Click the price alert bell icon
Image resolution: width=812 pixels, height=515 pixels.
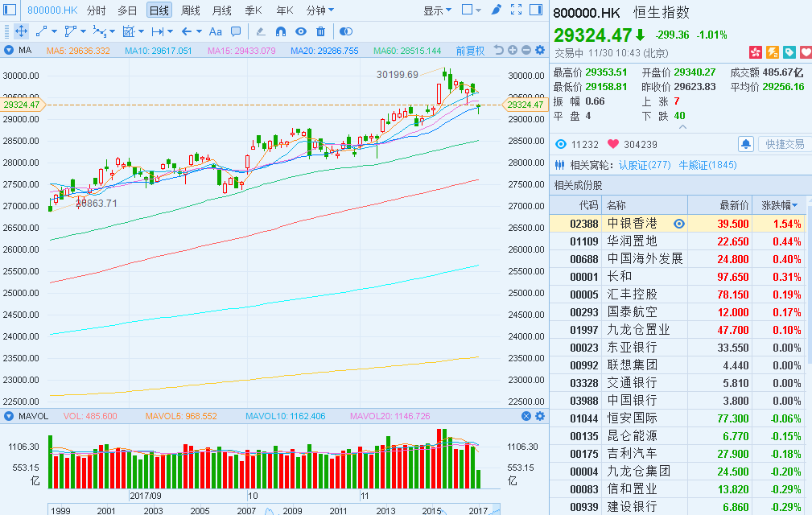pyautogui.click(x=746, y=144)
